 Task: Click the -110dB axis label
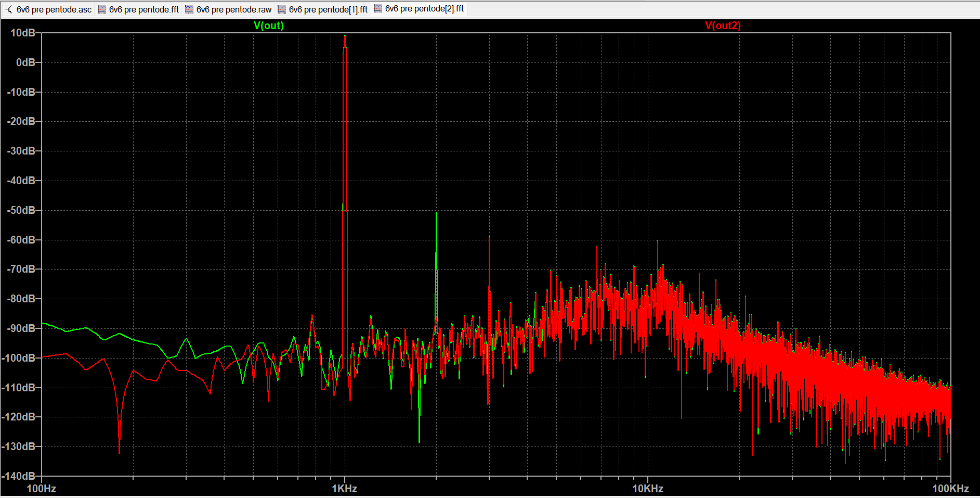pyautogui.click(x=19, y=388)
